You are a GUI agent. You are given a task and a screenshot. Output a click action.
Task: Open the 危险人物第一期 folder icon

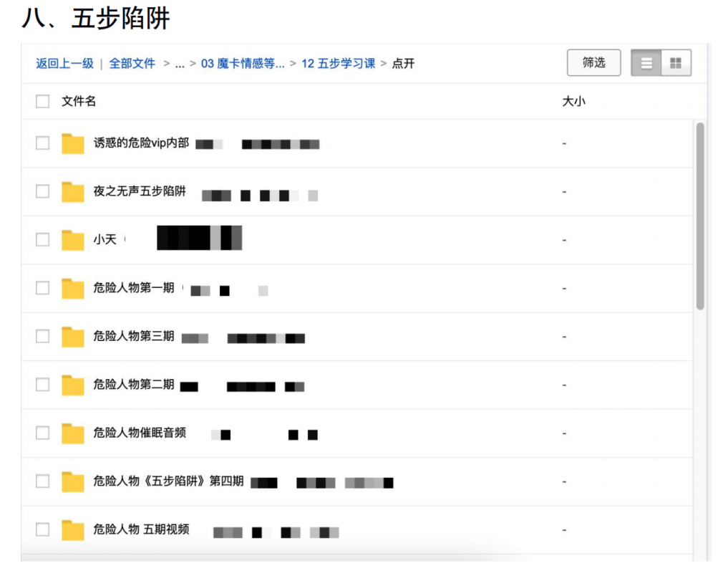(x=72, y=288)
